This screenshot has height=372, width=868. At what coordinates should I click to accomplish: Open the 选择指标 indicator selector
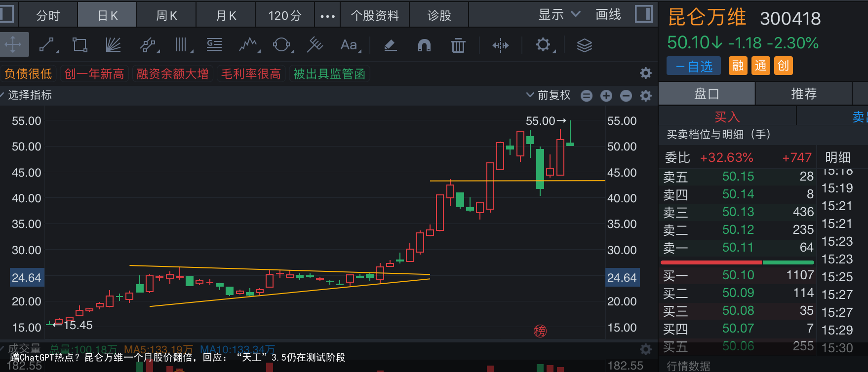pos(29,95)
